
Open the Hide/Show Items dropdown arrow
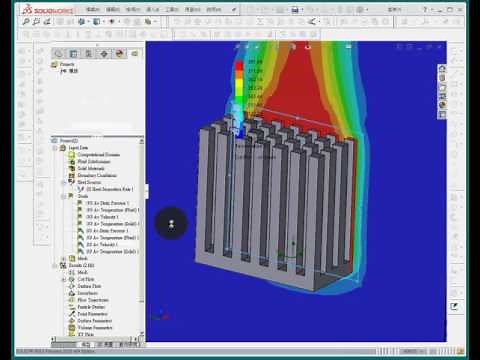pyautogui.click(x=119, y=22)
